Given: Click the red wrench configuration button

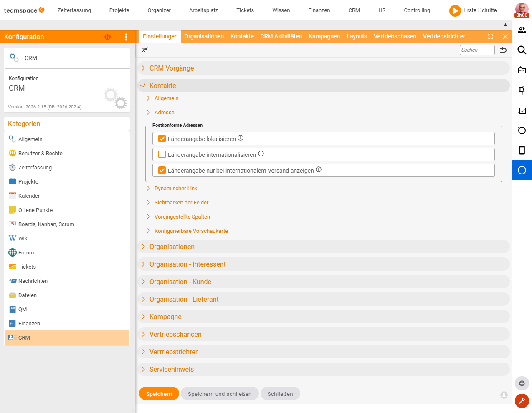Looking at the screenshot, I should click(522, 401).
